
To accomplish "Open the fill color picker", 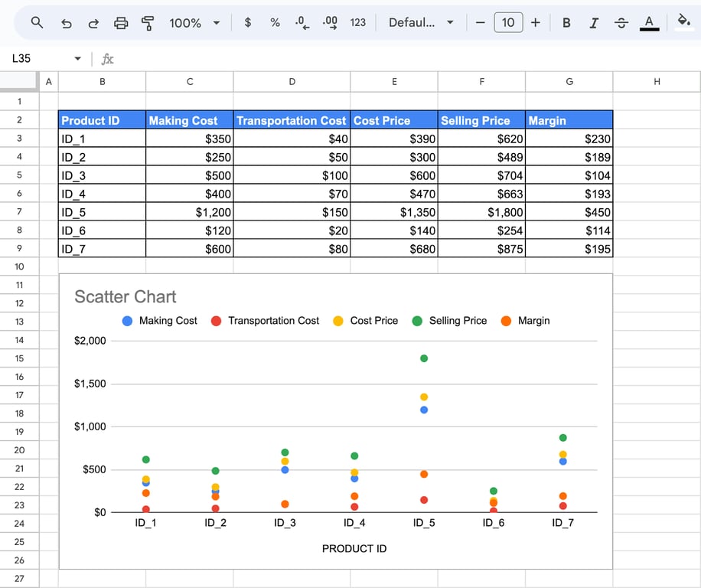I will coord(683,21).
